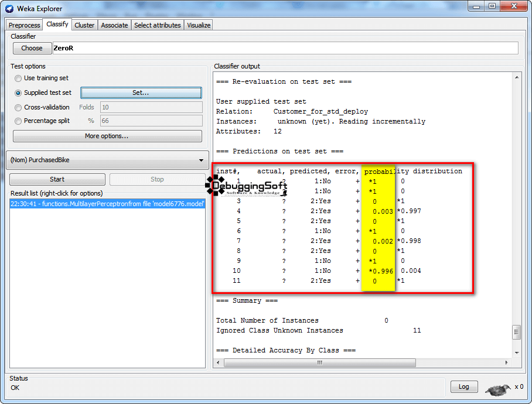Click the output scroll up arrow
The image size is (532, 404).
[516, 78]
